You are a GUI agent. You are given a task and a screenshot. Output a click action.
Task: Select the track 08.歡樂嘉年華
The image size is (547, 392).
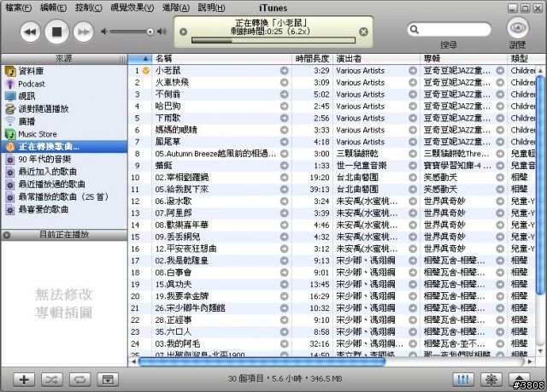click(x=181, y=225)
